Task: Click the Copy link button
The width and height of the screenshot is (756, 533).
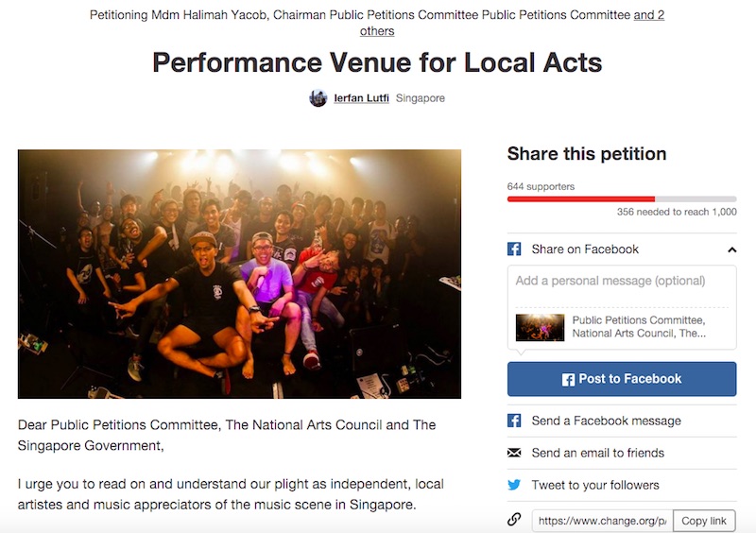Action: pyautogui.click(x=704, y=521)
